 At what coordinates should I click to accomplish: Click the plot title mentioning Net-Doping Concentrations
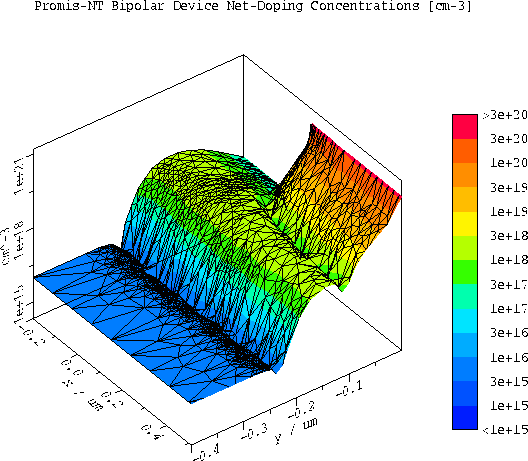[x=253, y=6]
